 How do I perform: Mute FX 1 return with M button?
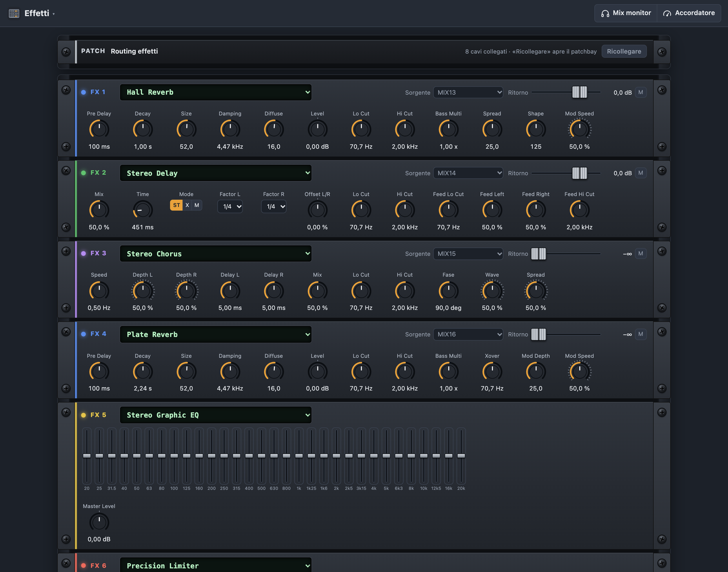click(641, 92)
